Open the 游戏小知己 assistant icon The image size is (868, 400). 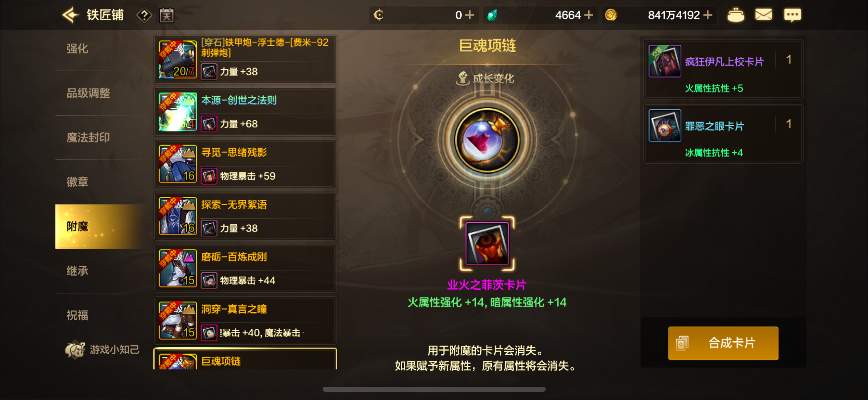[x=102, y=349]
